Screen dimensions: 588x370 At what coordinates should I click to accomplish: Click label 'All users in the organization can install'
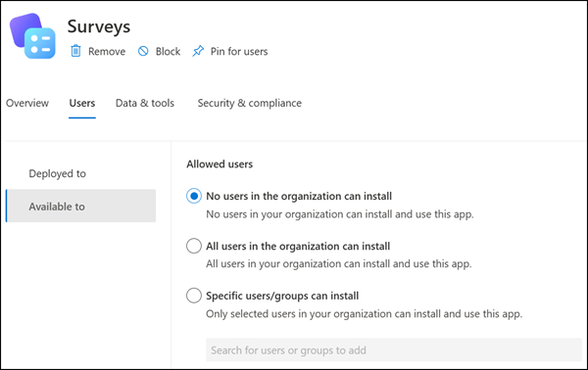click(x=298, y=246)
